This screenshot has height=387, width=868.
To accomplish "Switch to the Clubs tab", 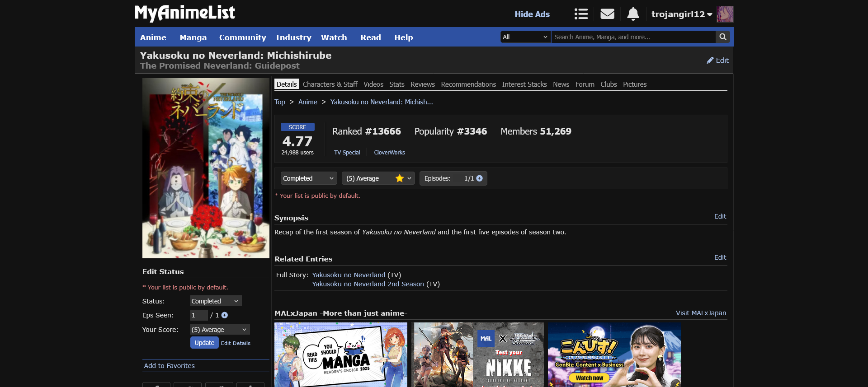I will click(x=609, y=84).
